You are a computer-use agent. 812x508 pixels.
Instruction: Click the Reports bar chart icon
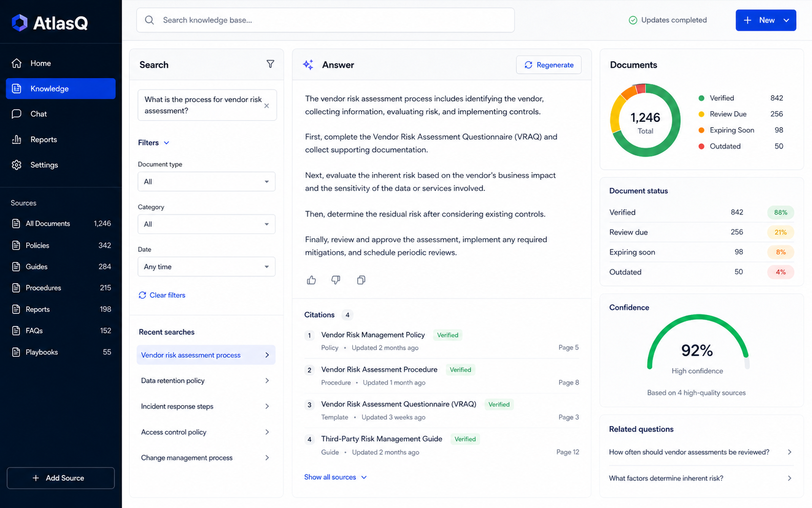click(x=17, y=139)
